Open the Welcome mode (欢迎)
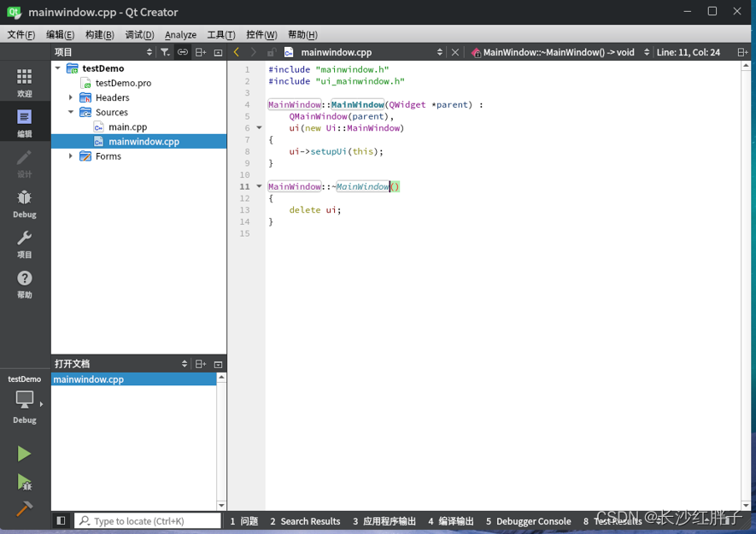The width and height of the screenshot is (756, 534). pos(25,82)
